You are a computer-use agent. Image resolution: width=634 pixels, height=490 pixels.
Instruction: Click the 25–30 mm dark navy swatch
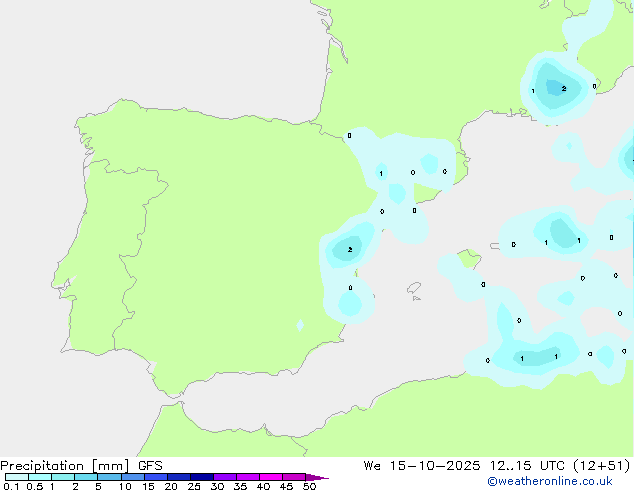pos(202,477)
